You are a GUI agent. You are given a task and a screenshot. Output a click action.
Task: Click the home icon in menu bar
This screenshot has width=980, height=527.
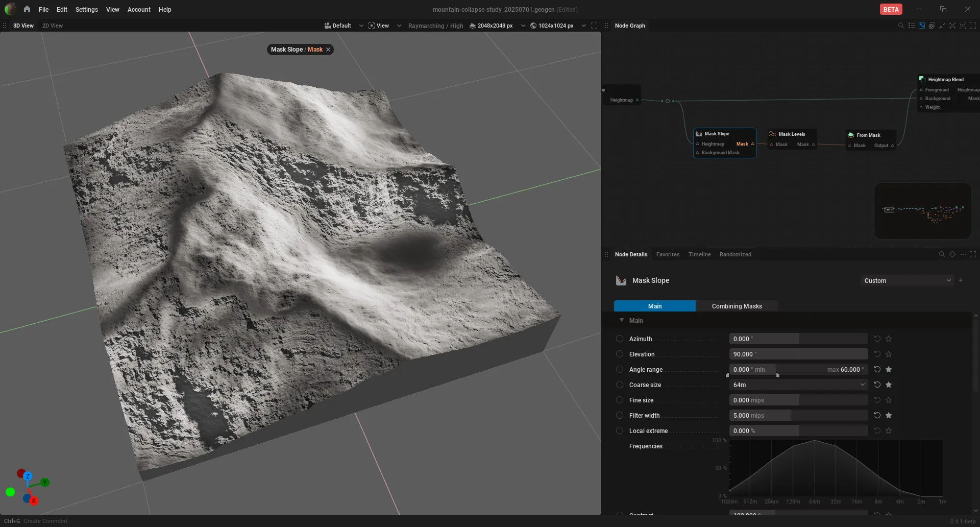click(x=27, y=9)
